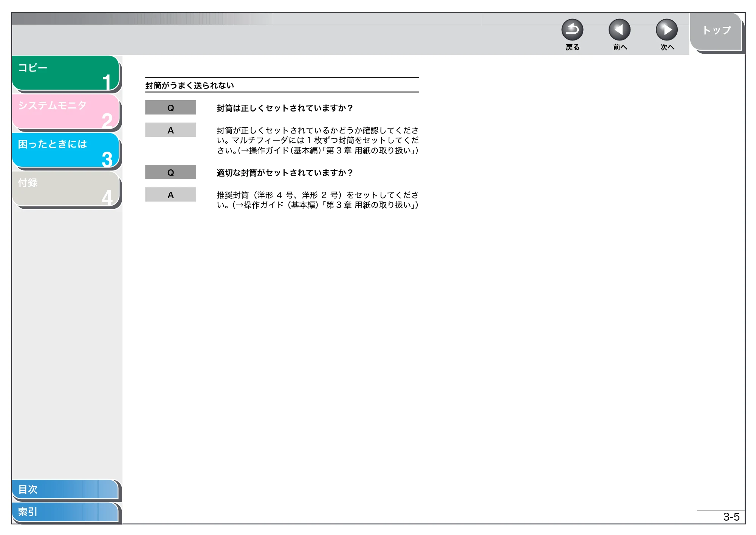Click answer text about 推奨封筒 洋形4号
The width and height of the screenshot is (756, 535).
point(318,200)
